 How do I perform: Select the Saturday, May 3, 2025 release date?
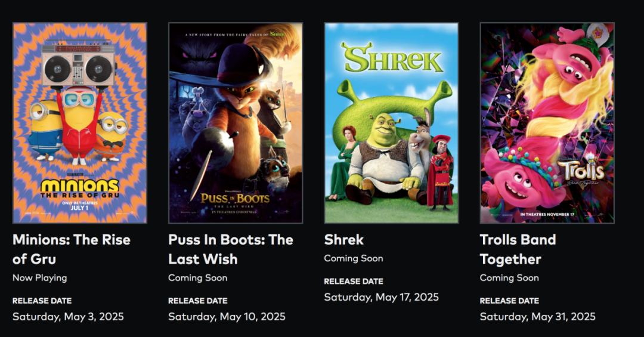(68, 317)
